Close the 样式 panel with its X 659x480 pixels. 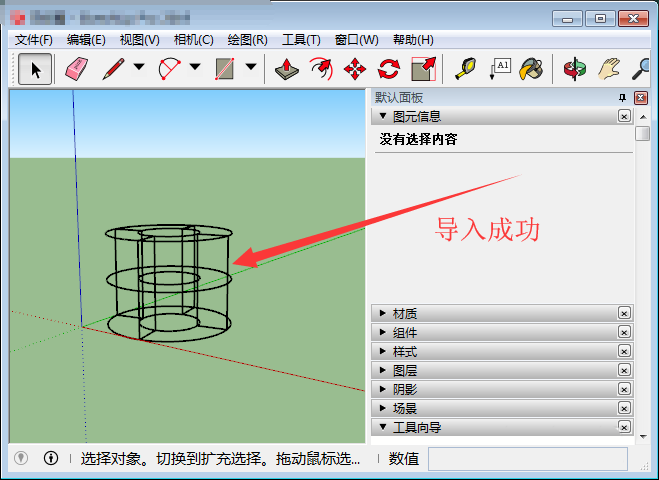pos(624,351)
